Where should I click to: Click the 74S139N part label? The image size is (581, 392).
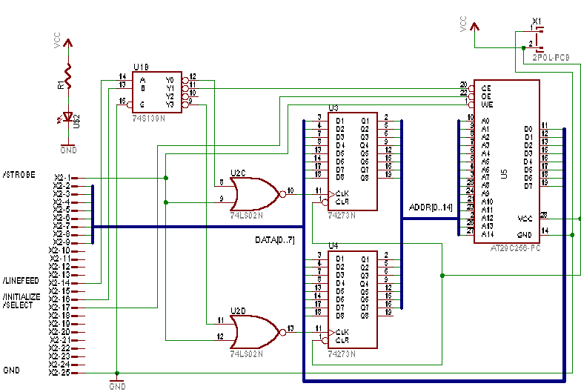point(148,119)
